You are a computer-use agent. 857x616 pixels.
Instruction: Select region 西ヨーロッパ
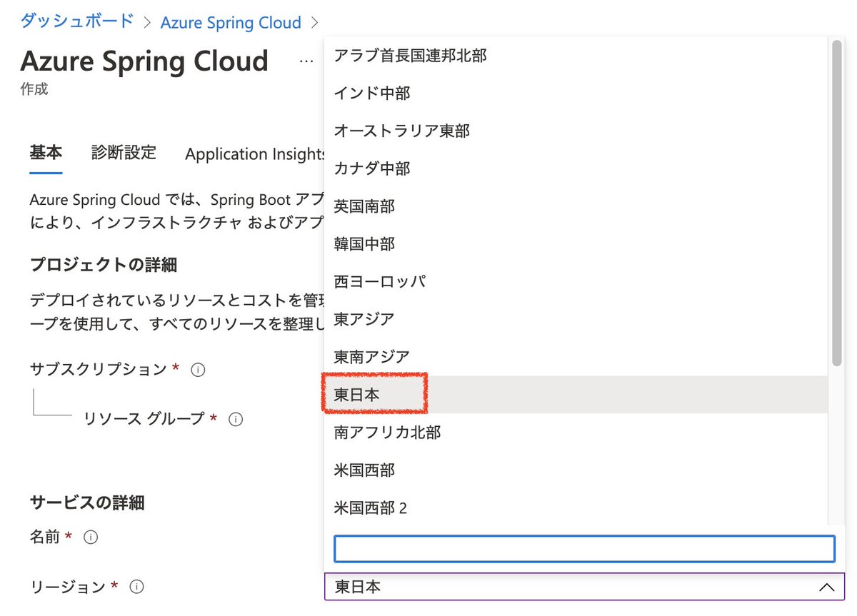click(576, 281)
